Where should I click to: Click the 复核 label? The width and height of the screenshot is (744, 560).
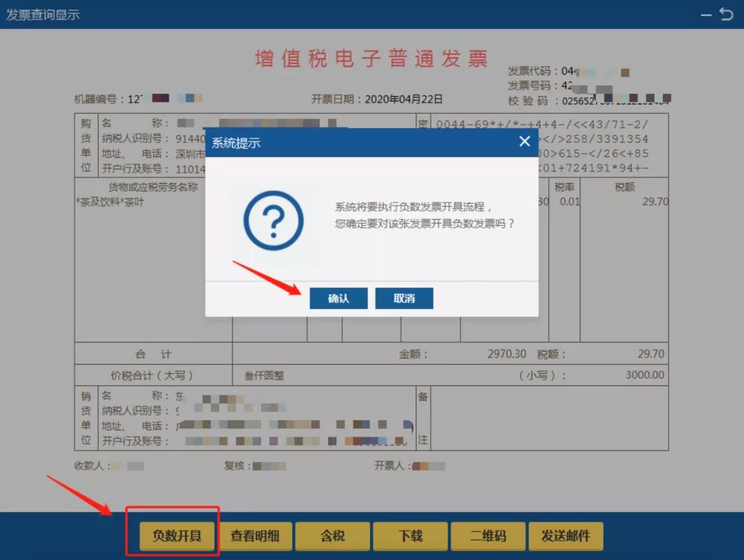click(234, 466)
